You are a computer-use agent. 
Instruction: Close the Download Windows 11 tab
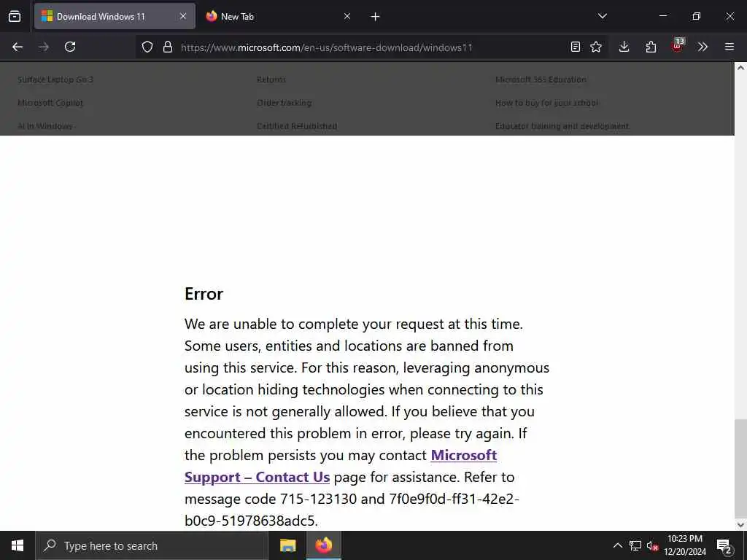pyautogui.click(x=183, y=16)
